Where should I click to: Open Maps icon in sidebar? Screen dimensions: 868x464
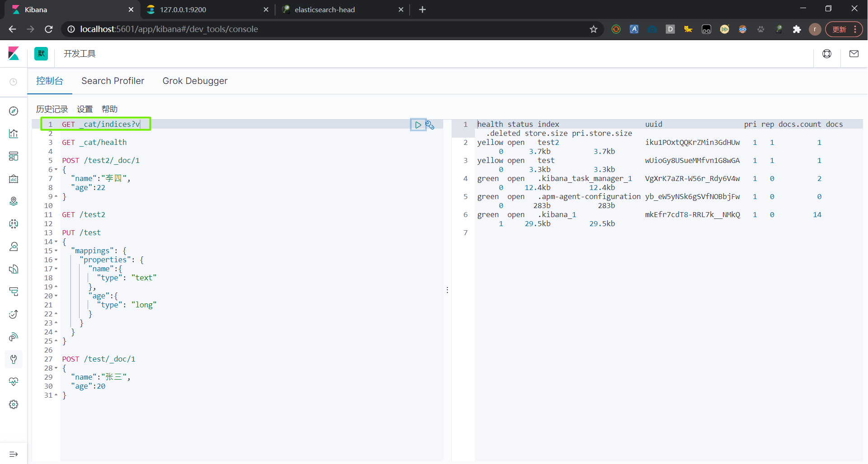pos(14,201)
